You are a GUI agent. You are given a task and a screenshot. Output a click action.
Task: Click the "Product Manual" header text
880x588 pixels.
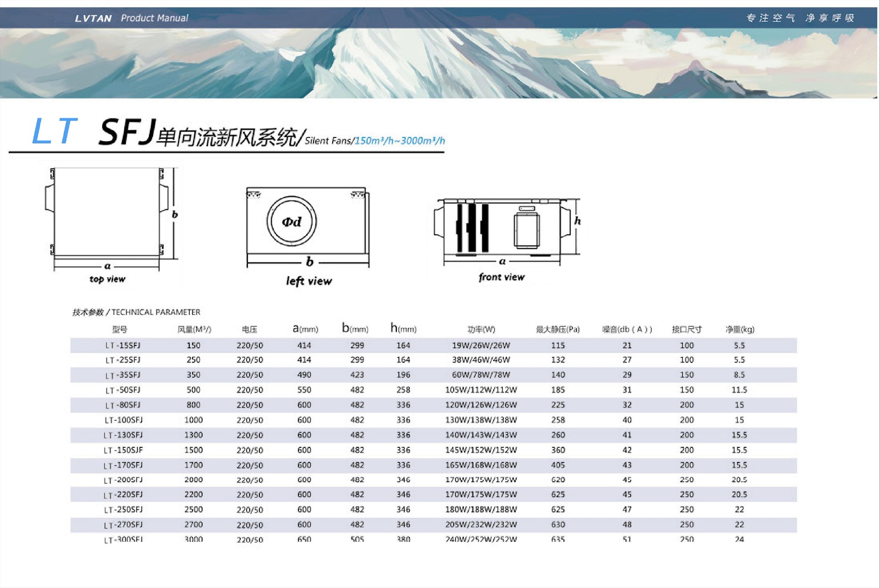(x=154, y=18)
